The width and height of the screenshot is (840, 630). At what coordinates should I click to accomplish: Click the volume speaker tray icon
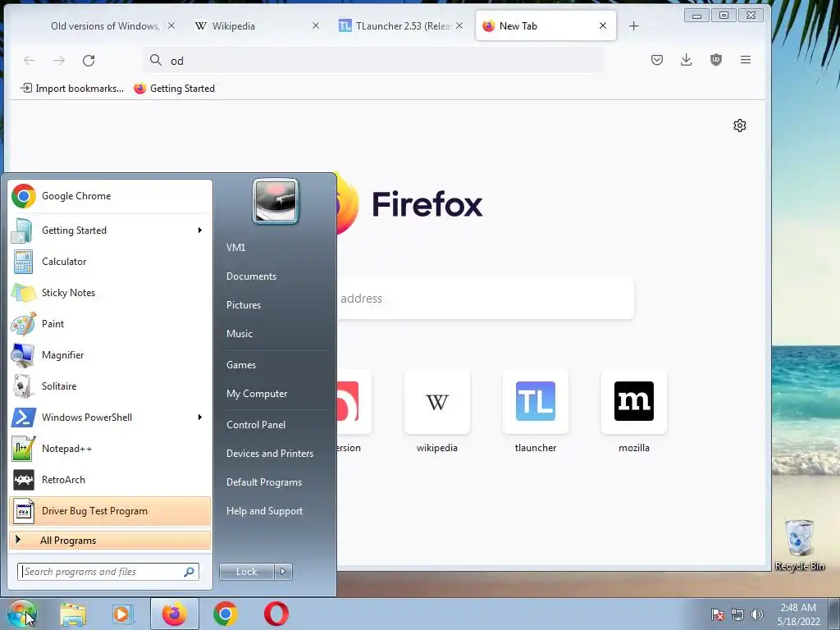click(757, 614)
